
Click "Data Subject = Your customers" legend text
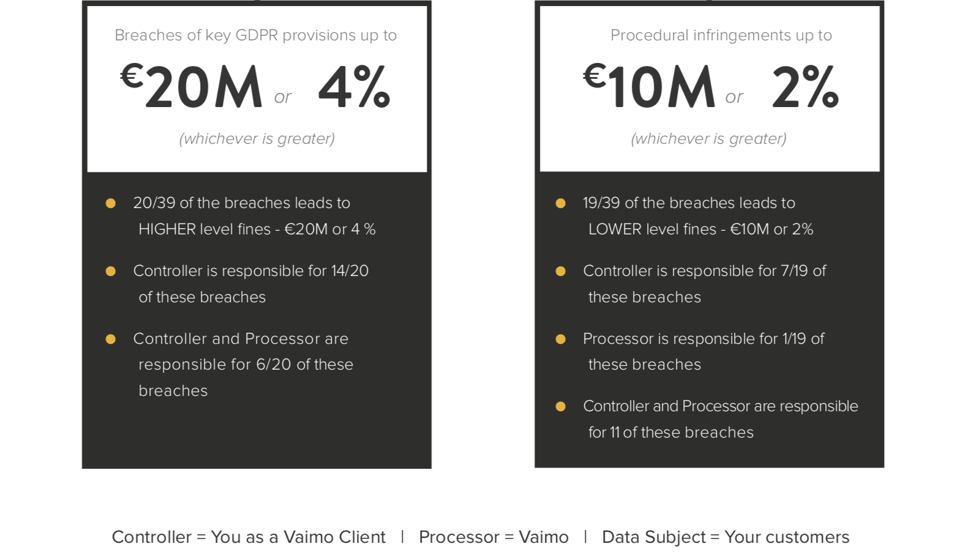point(725,537)
